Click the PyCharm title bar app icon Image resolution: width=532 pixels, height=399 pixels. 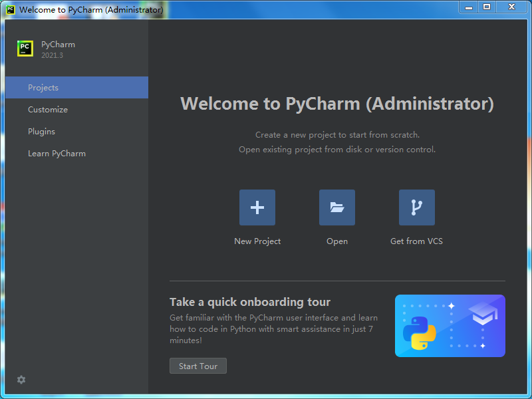(11, 9)
